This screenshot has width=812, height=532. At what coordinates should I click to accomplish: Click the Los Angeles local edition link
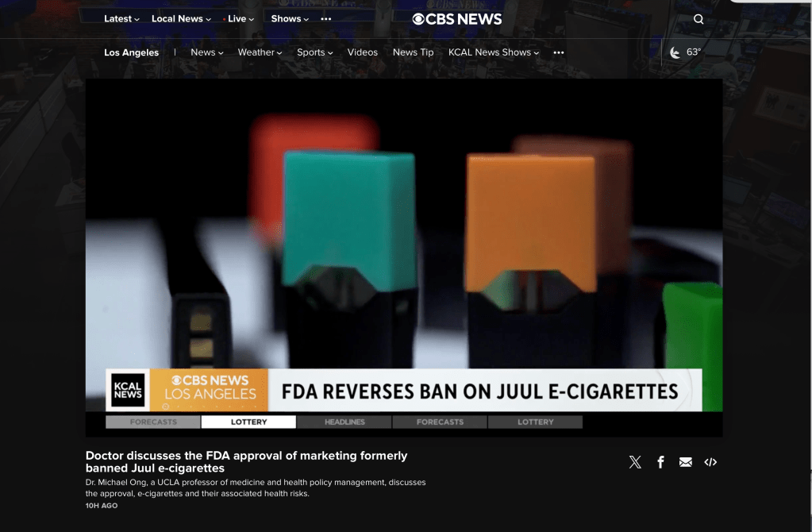point(132,52)
